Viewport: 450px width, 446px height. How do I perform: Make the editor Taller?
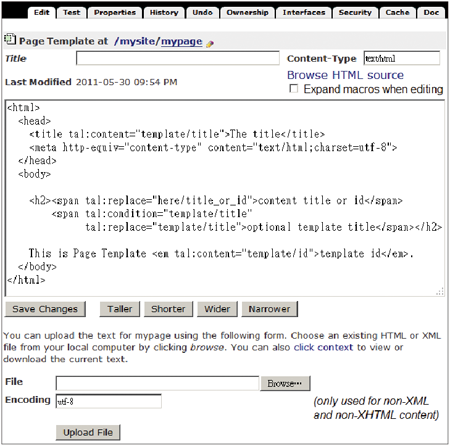pyautogui.click(x=120, y=309)
